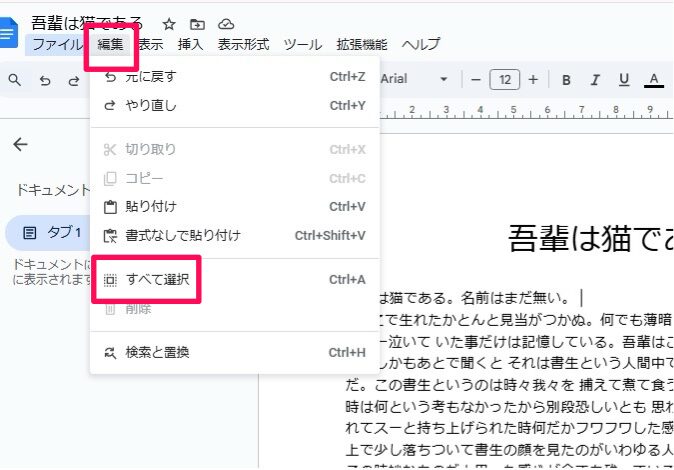Toggle underline formatting
The image size is (674, 470).
click(624, 80)
